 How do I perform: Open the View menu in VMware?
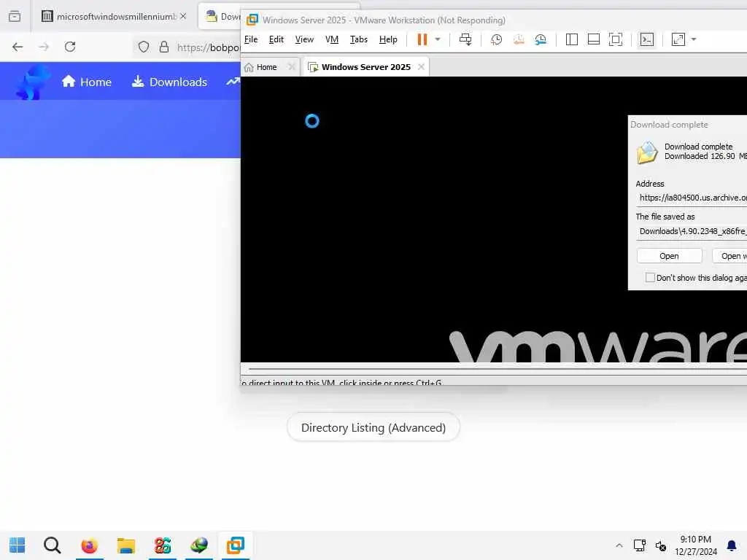point(304,39)
